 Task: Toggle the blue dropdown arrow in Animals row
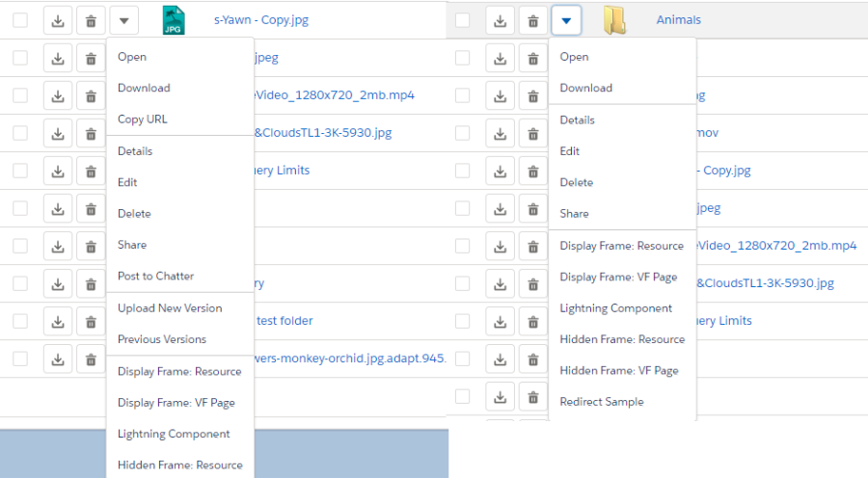[566, 20]
